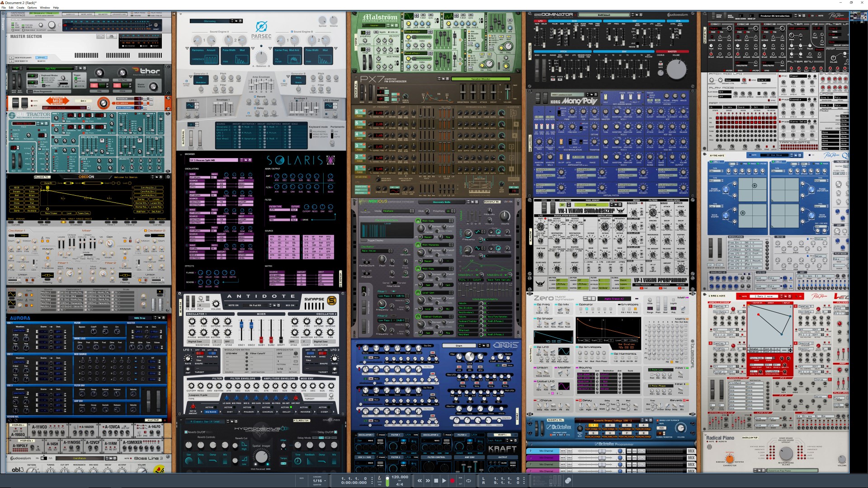The width and height of the screenshot is (868, 488).
Task: Toggle Antidote LFO 1 SYNC switch
Action: pyautogui.click(x=200, y=353)
